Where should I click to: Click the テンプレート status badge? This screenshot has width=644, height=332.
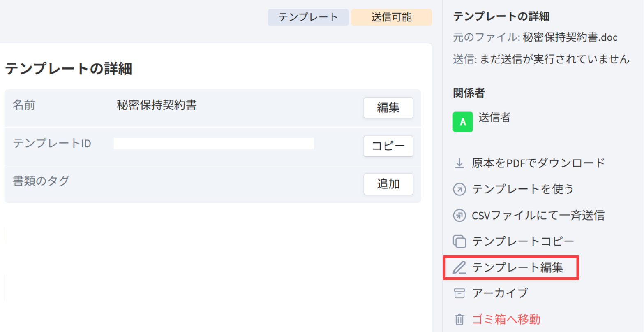(308, 17)
